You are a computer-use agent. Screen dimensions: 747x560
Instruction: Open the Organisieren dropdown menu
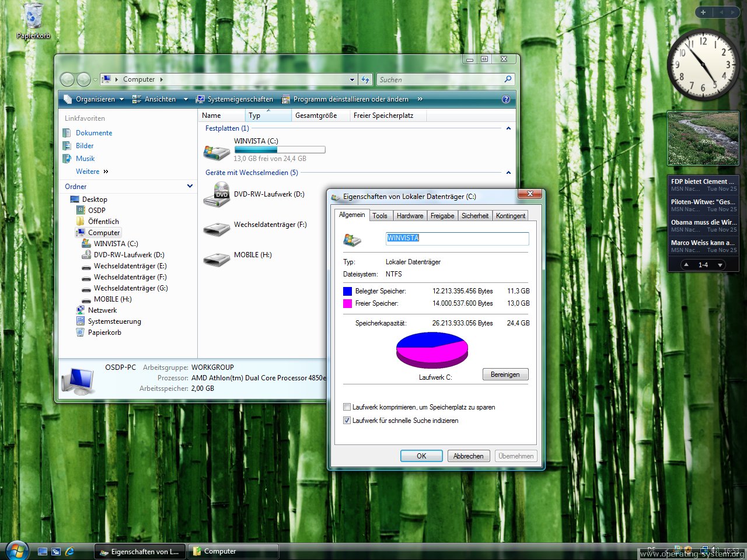point(94,99)
